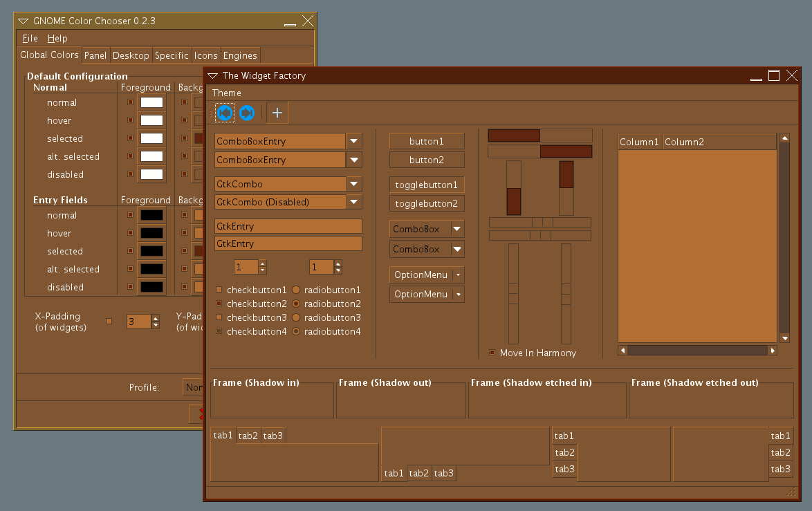Select tab3 in the bottom-tabbed notebook
The width and height of the screenshot is (812, 511).
tap(444, 473)
